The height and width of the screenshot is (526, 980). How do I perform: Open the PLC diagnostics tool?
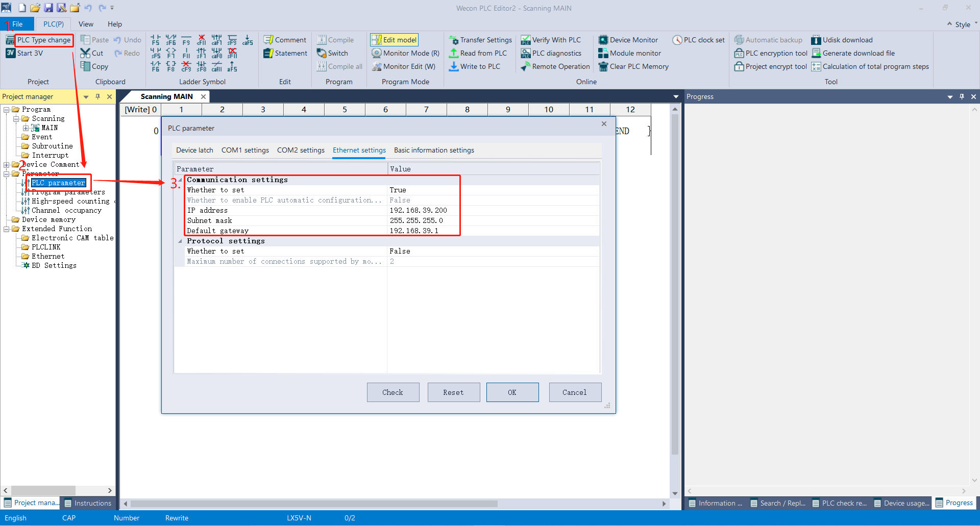(x=551, y=53)
